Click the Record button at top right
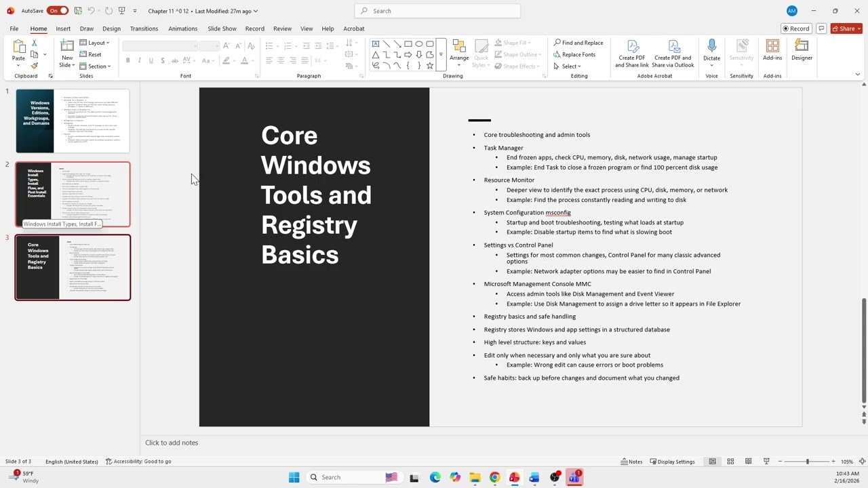Image resolution: width=868 pixels, height=488 pixels. 796,28
